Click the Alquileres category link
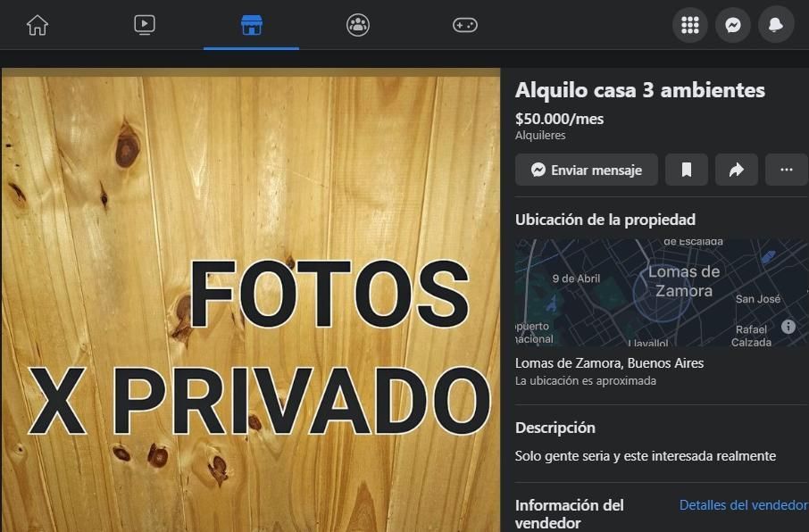The width and height of the screenshot is (809, 532). (x=540, y=136)
